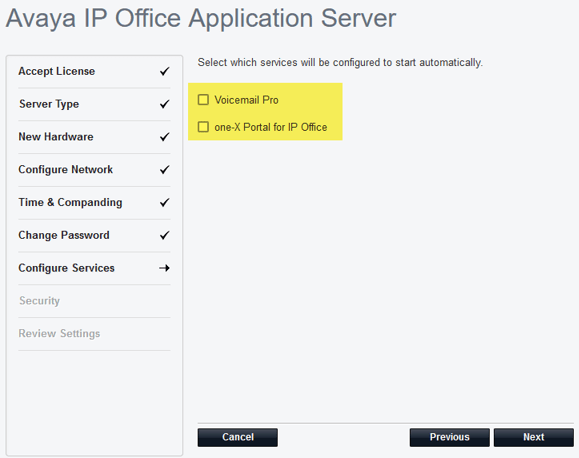579x458 pixels.
Task: Open the Server Type step
Action: [94, 104]
